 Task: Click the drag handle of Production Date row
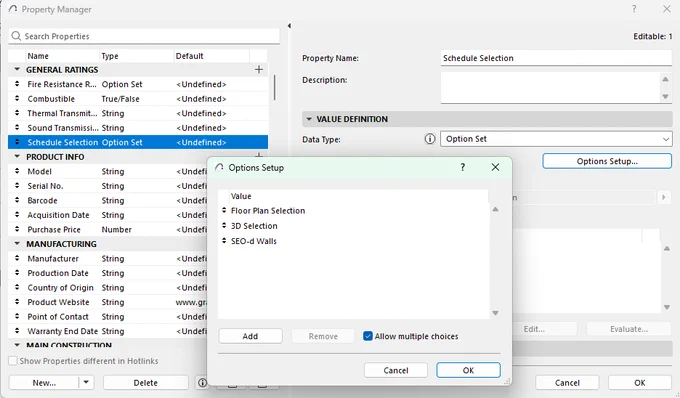17,273
